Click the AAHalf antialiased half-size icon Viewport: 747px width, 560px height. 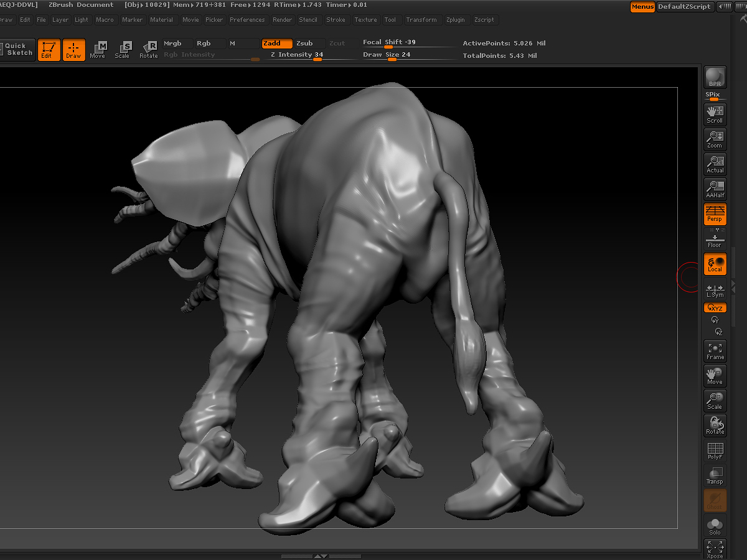(x=715, y=189)
